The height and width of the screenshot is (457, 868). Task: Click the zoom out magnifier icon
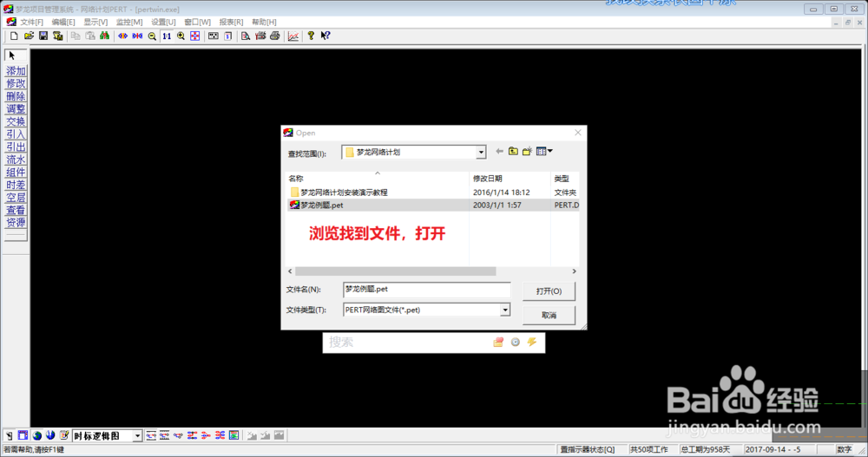point(152,36)
